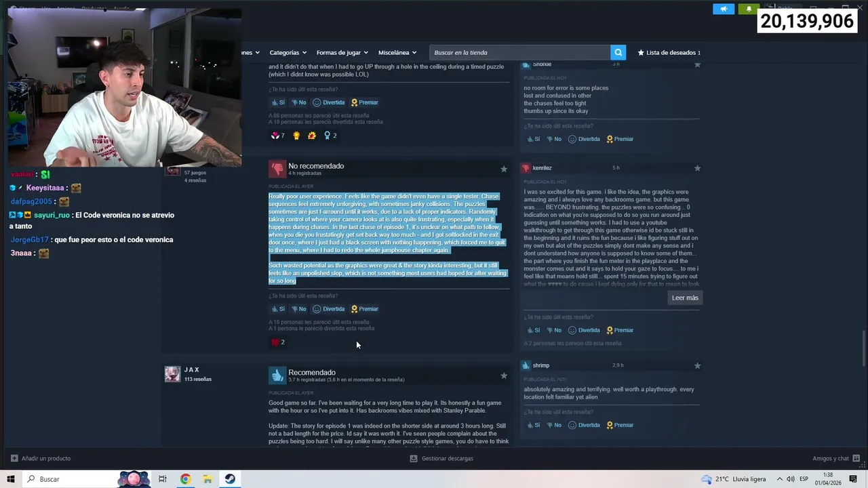This screenshot has width=868, height=488.
Task: Open the JAX reviewer avatar
Action: (x=172, y=374)
